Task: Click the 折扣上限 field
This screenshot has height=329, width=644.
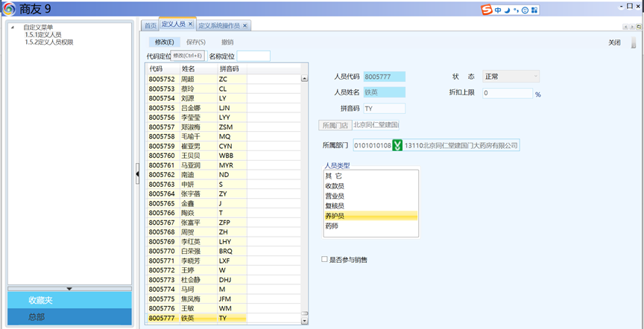Action: [508, 93]
